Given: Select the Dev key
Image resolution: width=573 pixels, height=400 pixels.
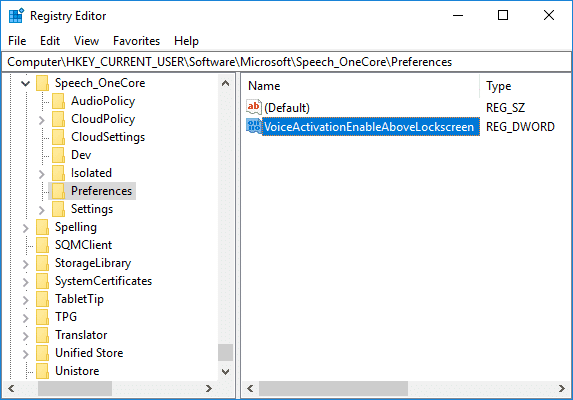Looking at the screenshot, I should (81, 155).
